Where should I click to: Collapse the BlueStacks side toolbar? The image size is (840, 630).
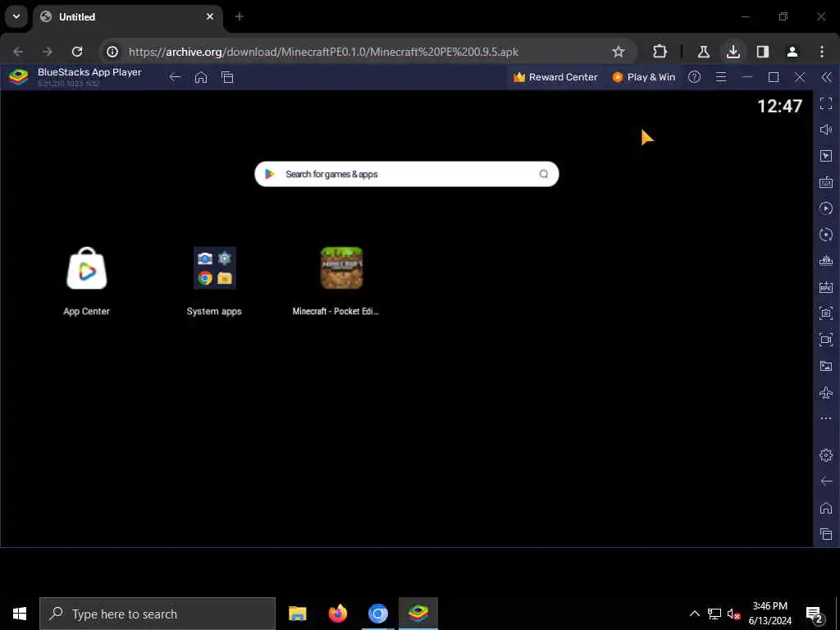pyautogui.click(x=827, y=77)
